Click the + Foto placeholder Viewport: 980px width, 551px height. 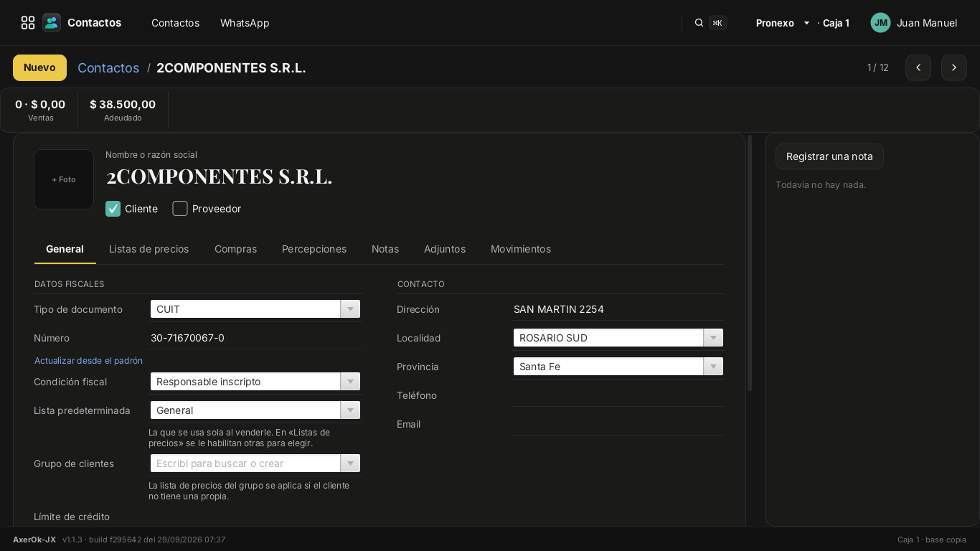[x=64, y=179]
